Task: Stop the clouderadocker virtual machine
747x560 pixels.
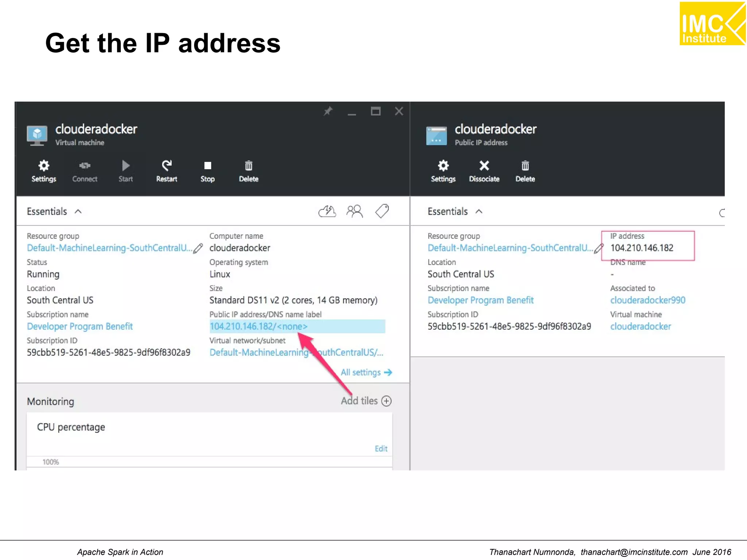Action: click(208, 166)
